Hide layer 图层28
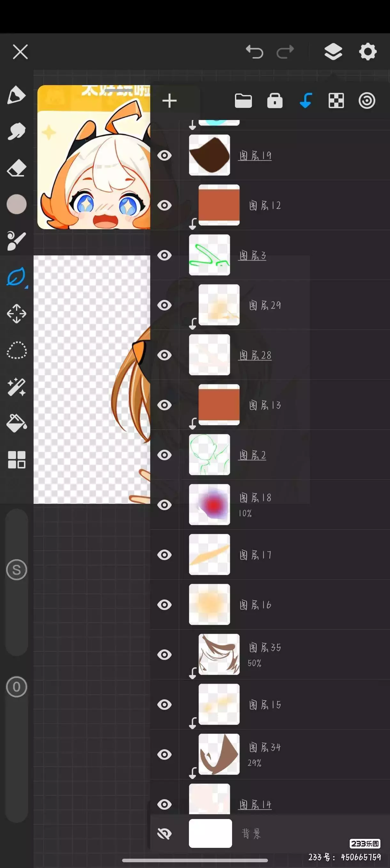The width and height of the screenshot is (390, 868). (165, 355)
